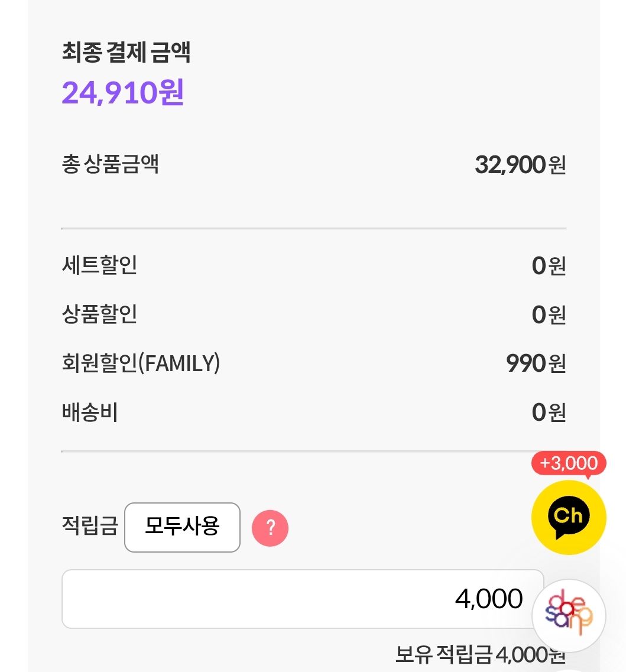Open the red question mark help icon

pos(270,528)
